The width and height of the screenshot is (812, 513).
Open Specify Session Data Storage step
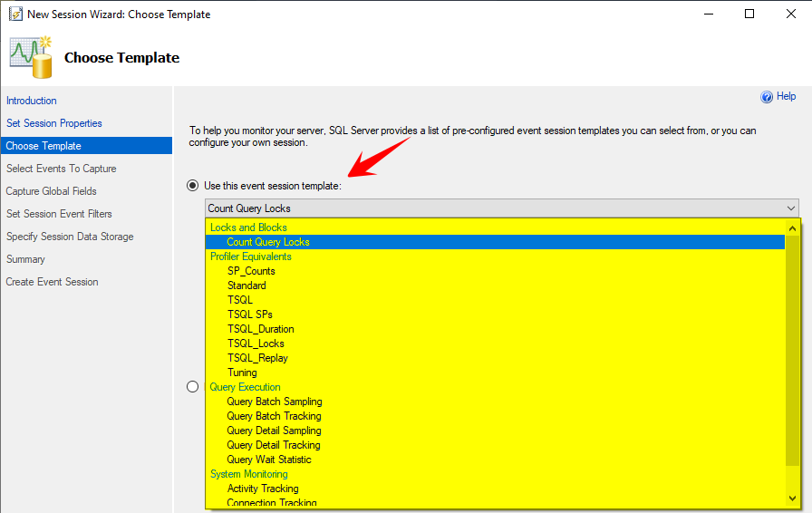70,237
